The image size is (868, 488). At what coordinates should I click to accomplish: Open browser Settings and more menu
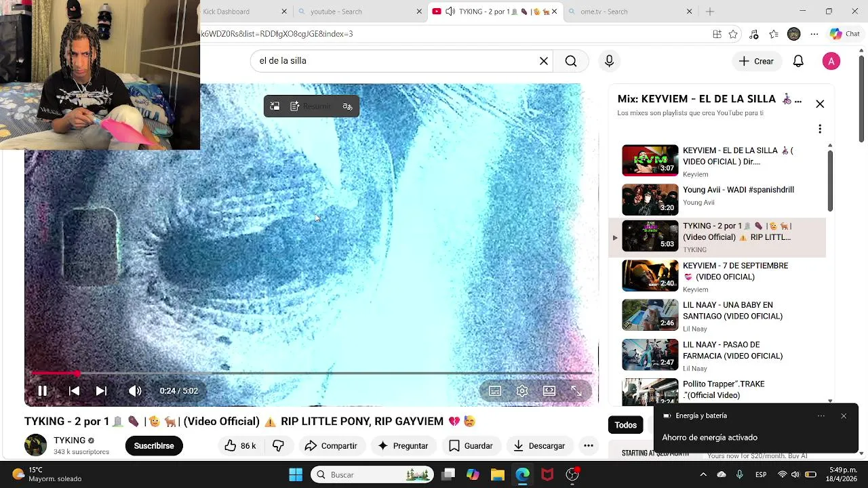click(x=814, y=34)
